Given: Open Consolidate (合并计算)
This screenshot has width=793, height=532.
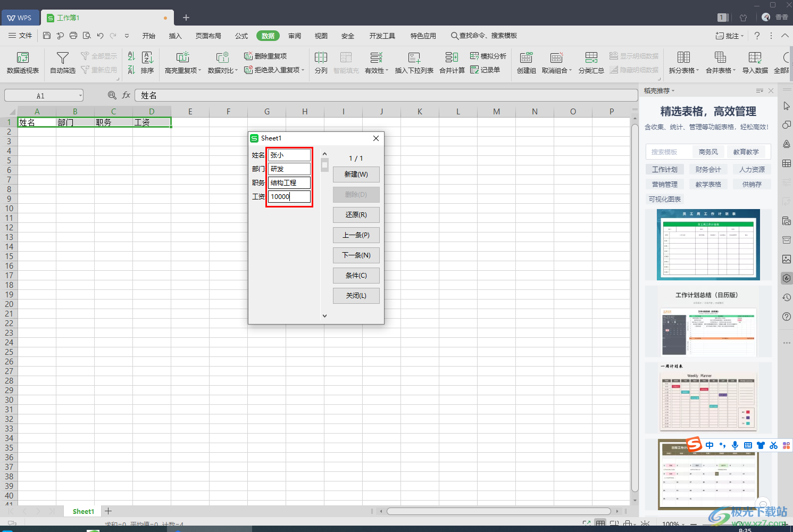Looking at the screenshot, I should (452, 63).
